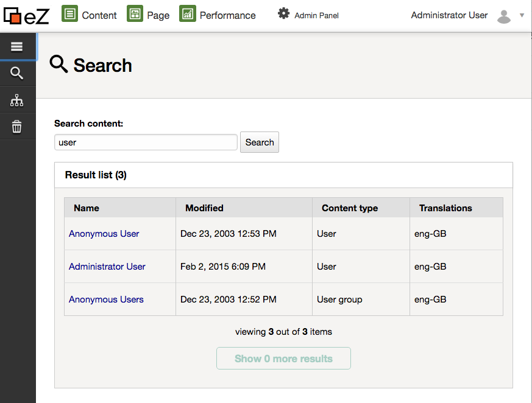This screenshot has height=403, width=532.
Task: Click the Show 0 more results button
Action: 283,359
